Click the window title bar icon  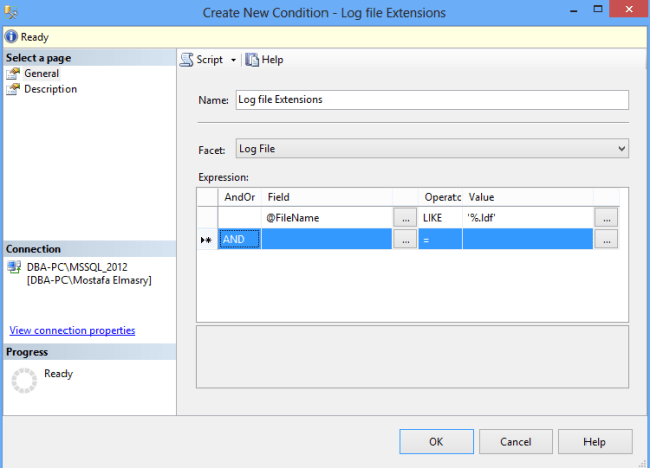[11, 13]
